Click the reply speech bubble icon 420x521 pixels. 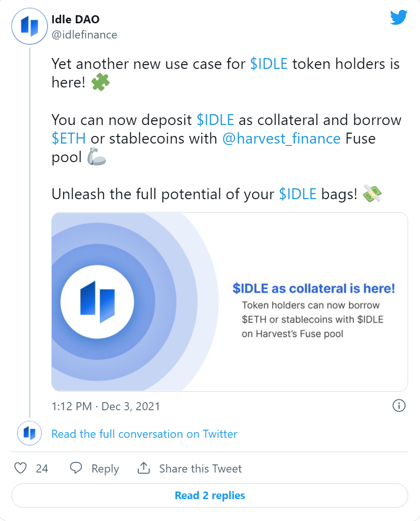point(76,468)
